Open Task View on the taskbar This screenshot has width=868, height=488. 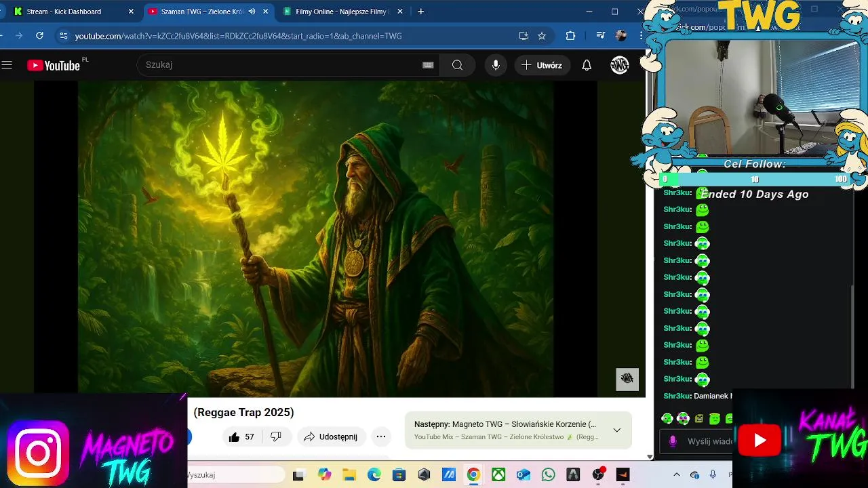pos(298,475)
